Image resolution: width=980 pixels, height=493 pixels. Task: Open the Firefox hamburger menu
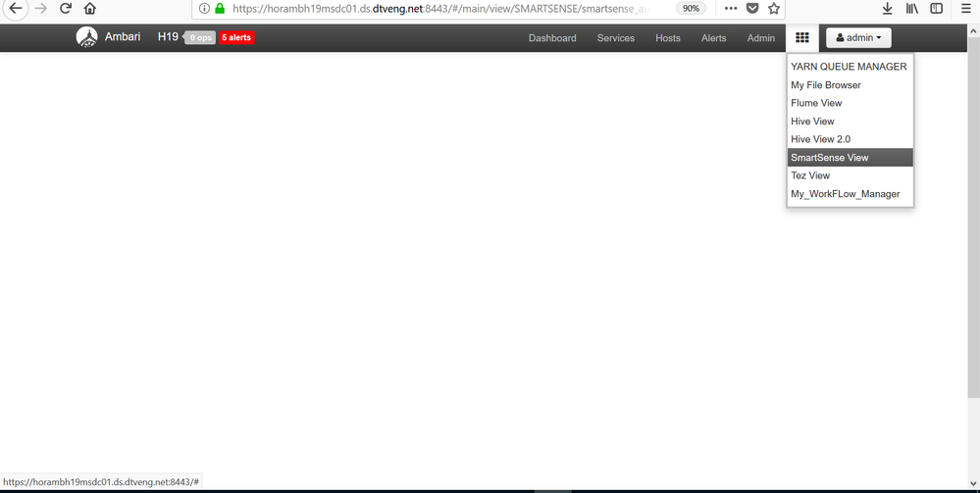(x=966, y=9)
